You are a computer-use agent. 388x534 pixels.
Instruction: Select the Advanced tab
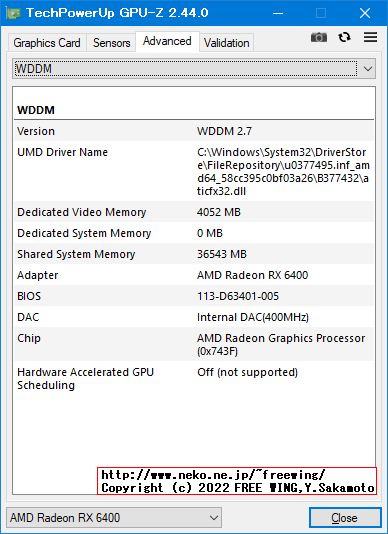167,42
